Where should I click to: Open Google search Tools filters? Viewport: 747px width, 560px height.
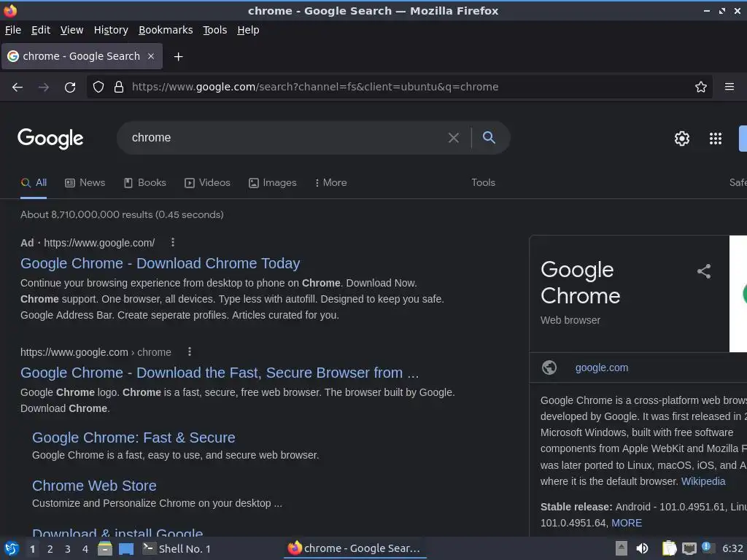[x=483, y=183]
